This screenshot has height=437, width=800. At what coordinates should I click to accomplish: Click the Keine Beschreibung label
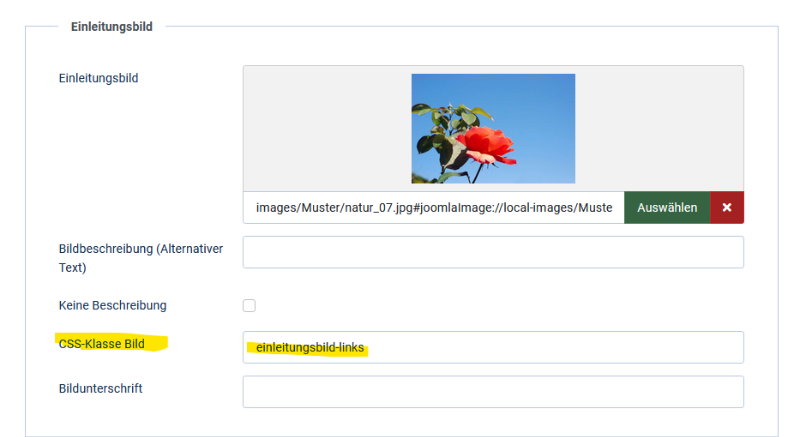[x=113, y=305]
